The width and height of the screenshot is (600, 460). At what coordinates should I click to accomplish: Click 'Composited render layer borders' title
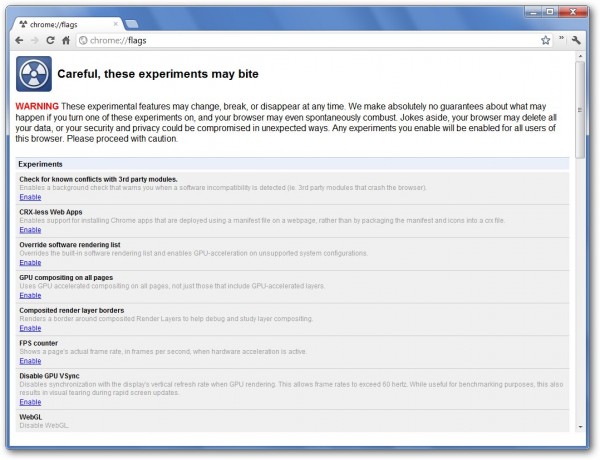pyautogui.click(x=72, y=310)
